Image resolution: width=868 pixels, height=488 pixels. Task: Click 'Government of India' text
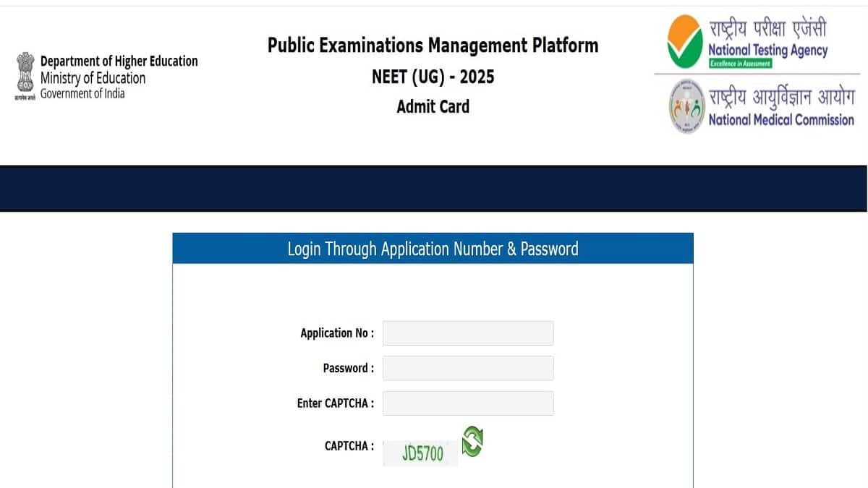tap(82, 94)
